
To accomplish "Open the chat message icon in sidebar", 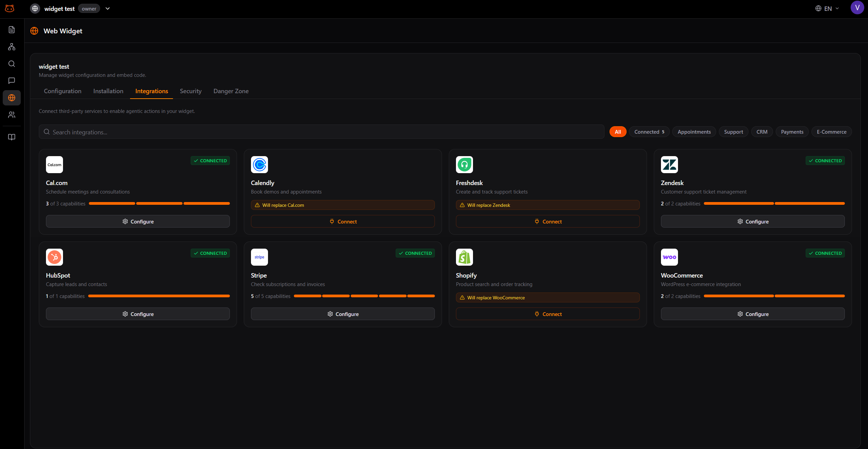I will pos(12,81).
